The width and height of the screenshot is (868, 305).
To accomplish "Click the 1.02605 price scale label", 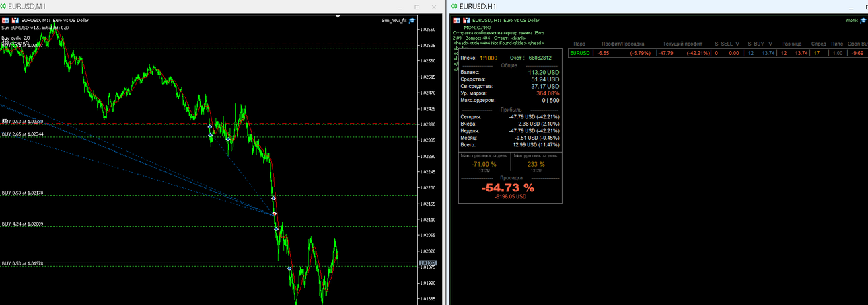I will 428,45.
